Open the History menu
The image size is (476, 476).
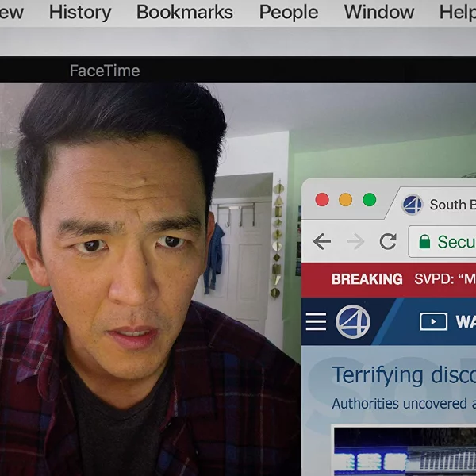80,13
